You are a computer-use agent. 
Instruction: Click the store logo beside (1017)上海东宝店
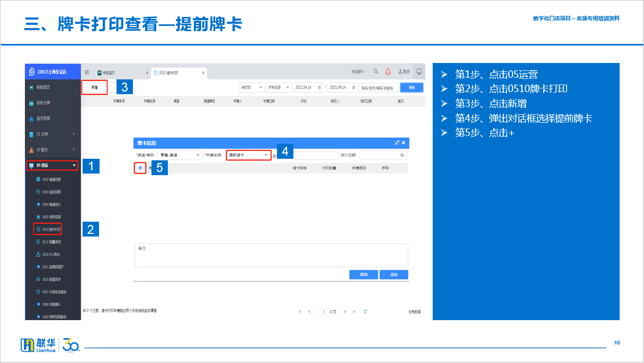[x=32, y=71]
